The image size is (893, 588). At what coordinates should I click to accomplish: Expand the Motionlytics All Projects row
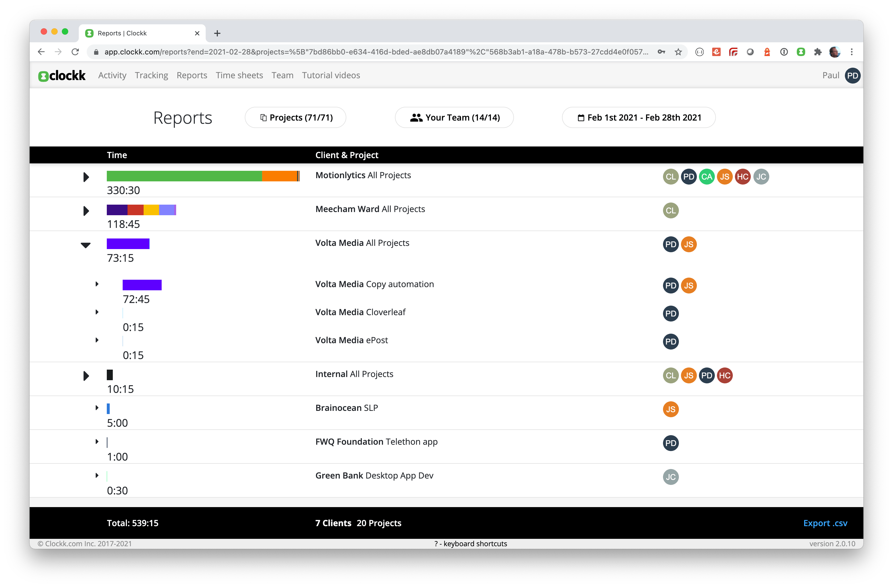coord(86,177)
